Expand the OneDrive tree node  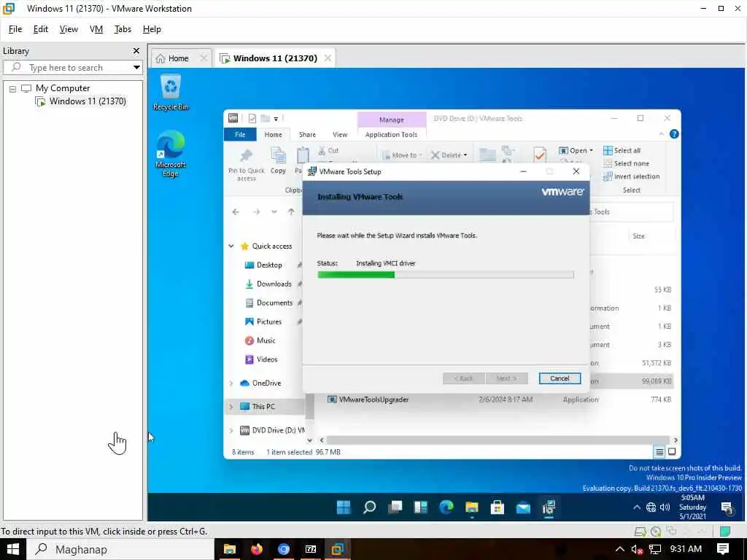(231, 384)
